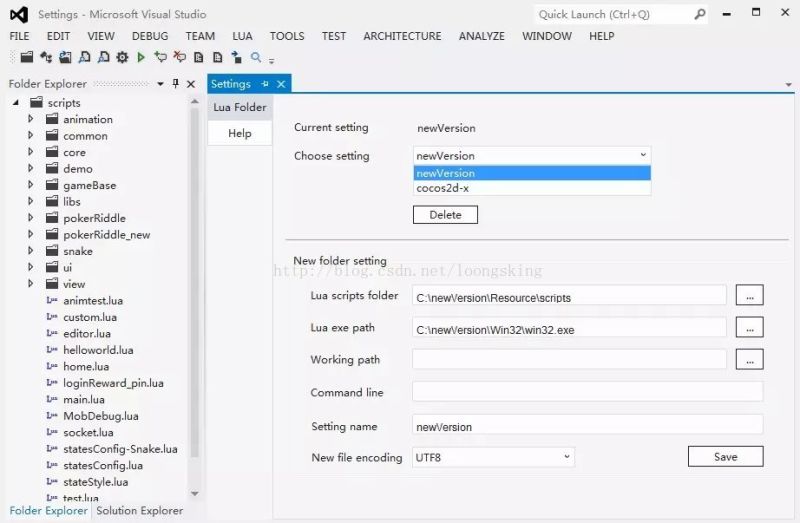The height and width of the screenshot is (523, 800).
Task: Open the ANALYZE menu
Action: pyautogui.click(x=482, y=36)
